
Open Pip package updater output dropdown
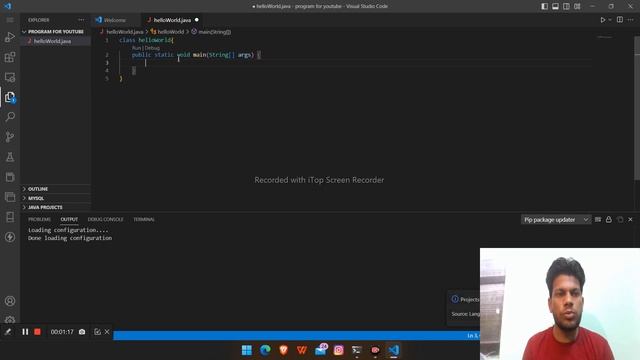tap(556, 220)
